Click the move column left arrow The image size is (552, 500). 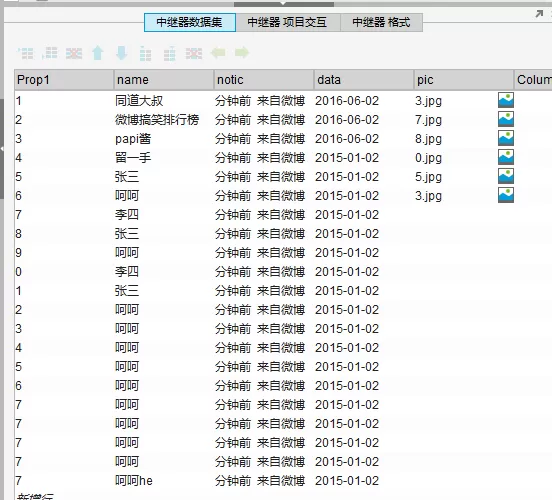click(218, 53)
